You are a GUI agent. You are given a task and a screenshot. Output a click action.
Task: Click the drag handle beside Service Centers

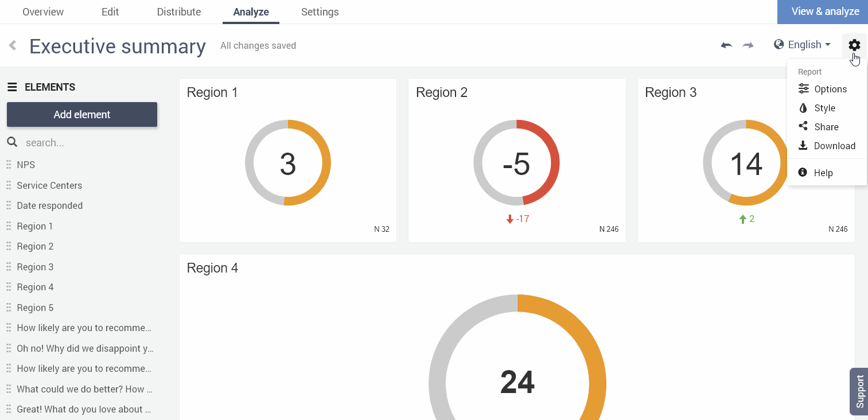click(x=9, y=185)
